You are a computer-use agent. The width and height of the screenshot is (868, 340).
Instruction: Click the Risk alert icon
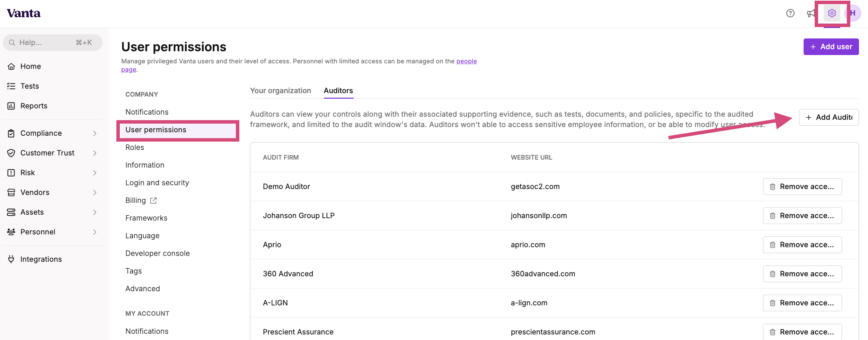click(11, 172)
